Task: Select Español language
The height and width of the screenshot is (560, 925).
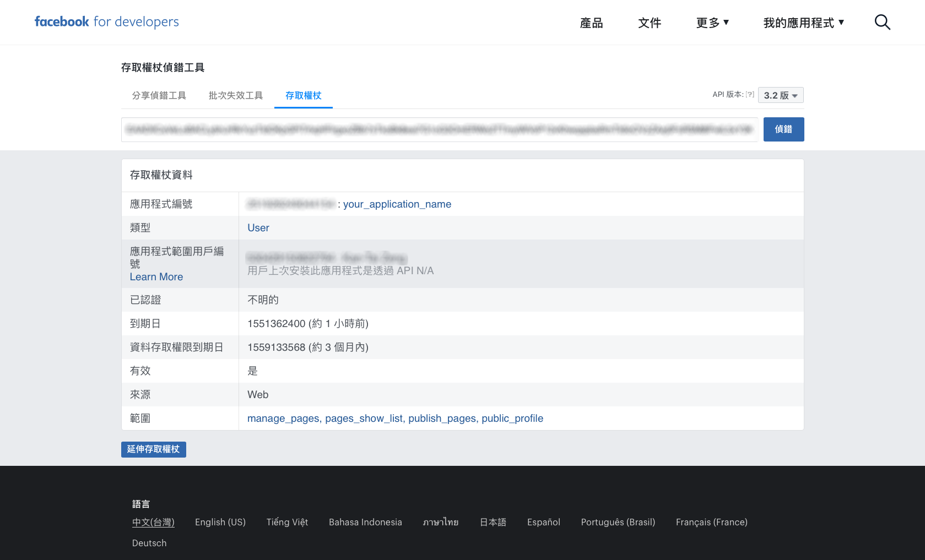Action: [544, 522]
